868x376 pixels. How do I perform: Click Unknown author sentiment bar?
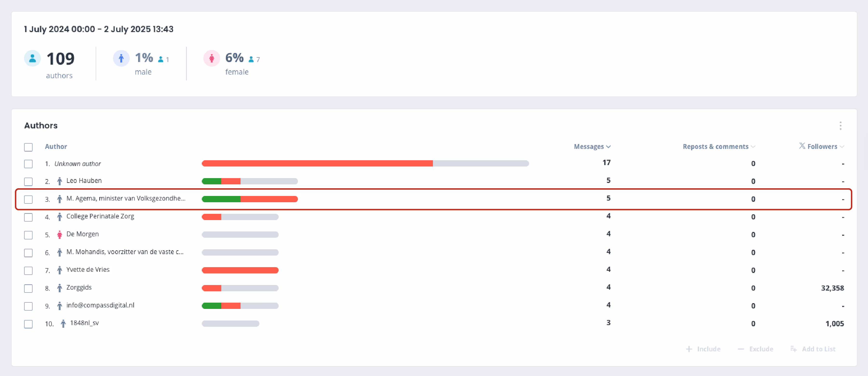click(365, 164)
